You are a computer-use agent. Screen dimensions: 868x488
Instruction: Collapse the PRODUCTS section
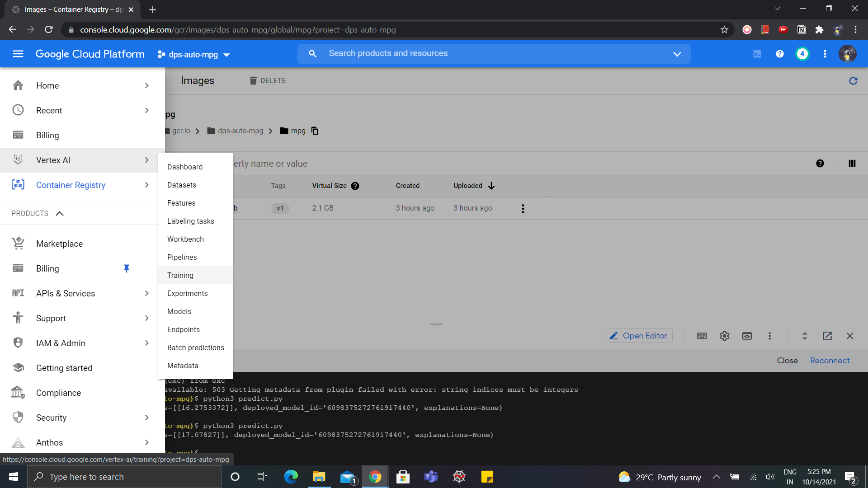[60, 214]
